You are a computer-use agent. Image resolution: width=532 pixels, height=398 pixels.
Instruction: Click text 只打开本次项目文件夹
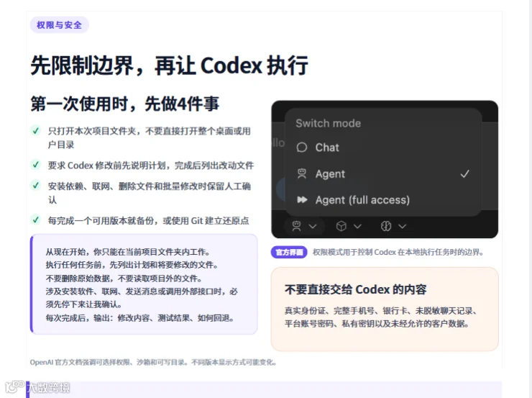click(x=150, y=137)
